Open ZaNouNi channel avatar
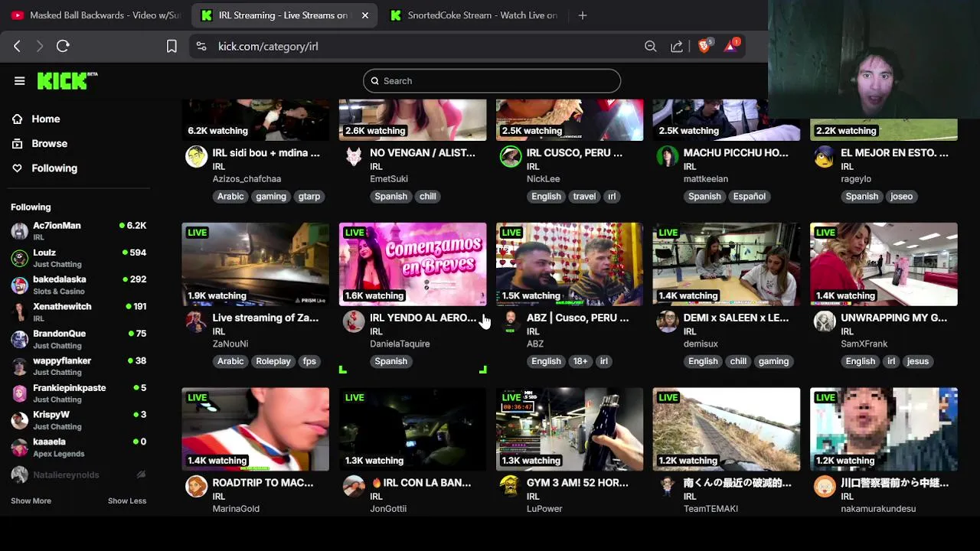Viewport: 980px width, 551px height. 197,321
